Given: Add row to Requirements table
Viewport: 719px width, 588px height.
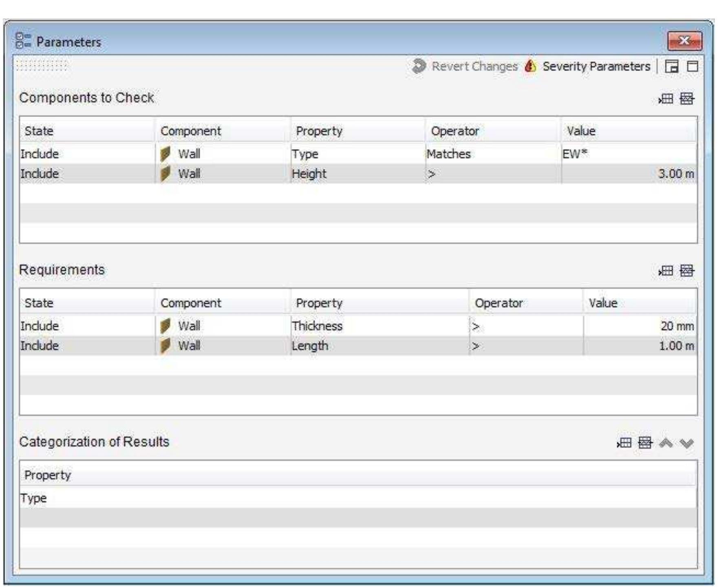Looking at the screenshot, I should (666, 271).
